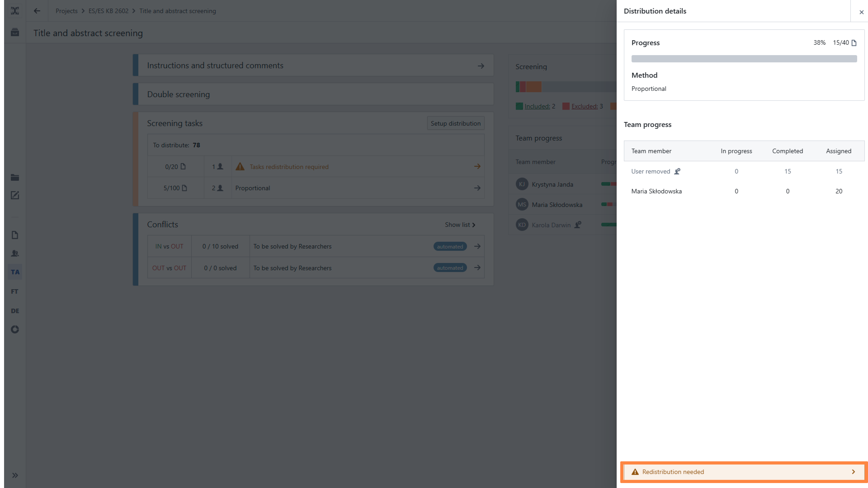Switch to the TA stage tab
The width and height of the screenshot is (868, 488).
pyautogui.click(x=15, y=272)
